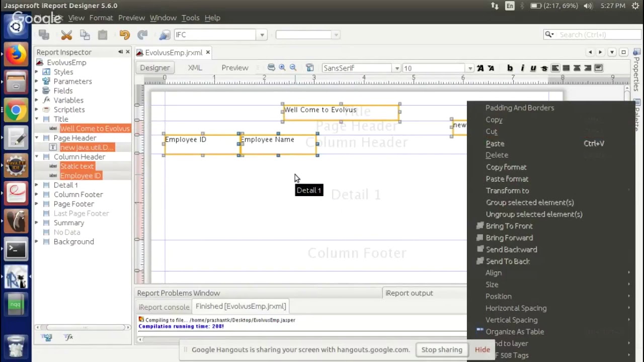The image size is (644, 362).
Task: Click the report query database icon
Action: pyautogui.click(x=271, y=68)
